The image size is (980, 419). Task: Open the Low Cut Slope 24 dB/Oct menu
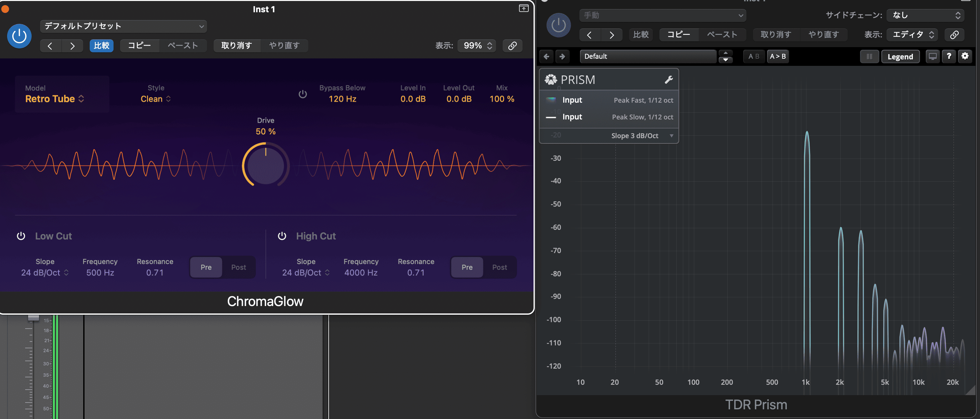[45, 272]
